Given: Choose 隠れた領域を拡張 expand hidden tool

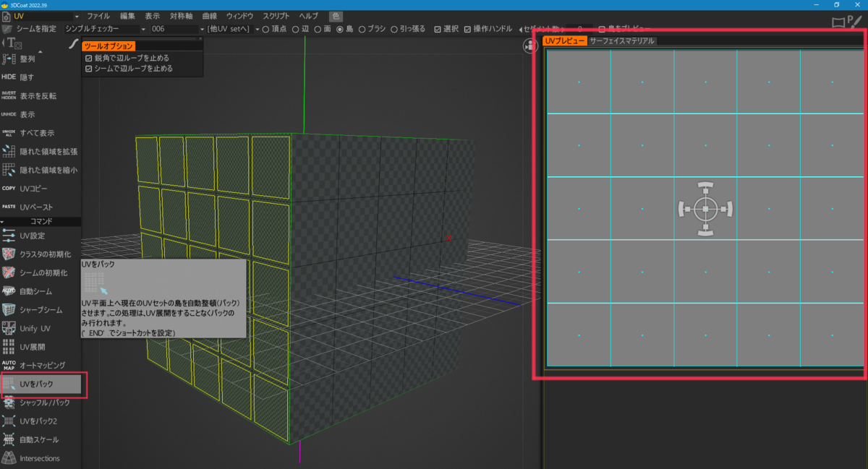Looking at the screenshot, I should point(40,152).
